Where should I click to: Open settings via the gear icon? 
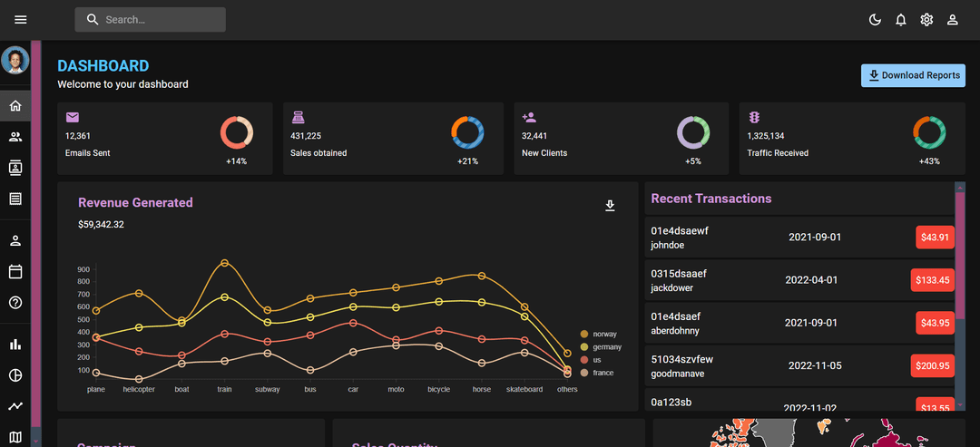[x=926, y=20]
